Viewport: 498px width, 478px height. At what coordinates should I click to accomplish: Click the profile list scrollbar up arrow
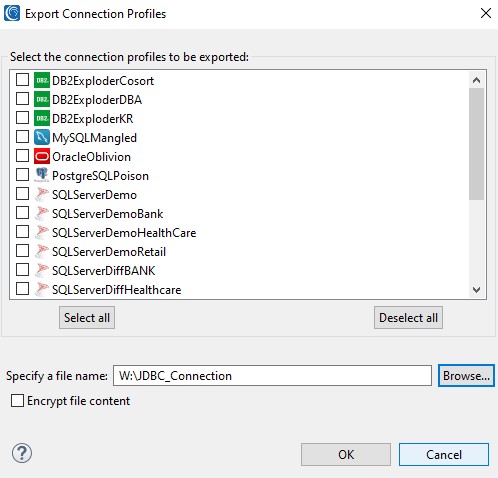click(x=476, y=80)
